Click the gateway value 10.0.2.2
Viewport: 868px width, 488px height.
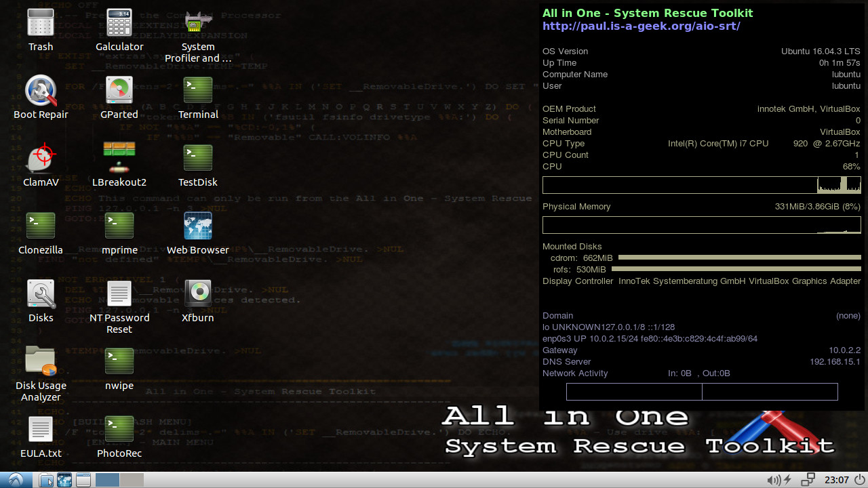point(844,350)
